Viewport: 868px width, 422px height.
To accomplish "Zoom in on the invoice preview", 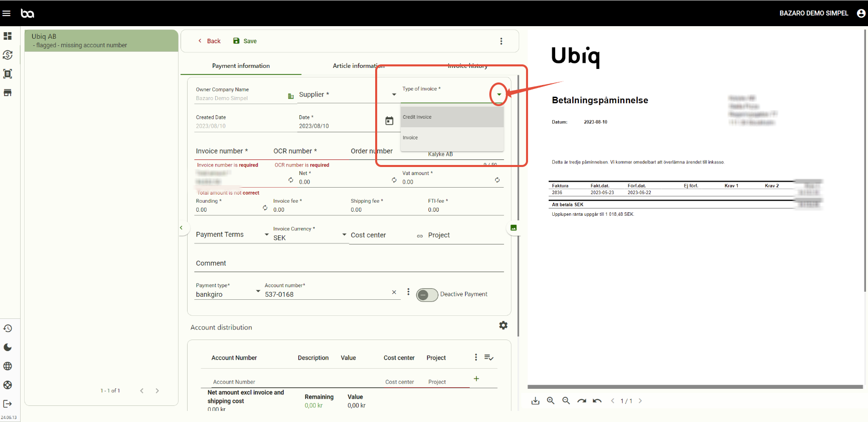I will (x=551, y=401).
